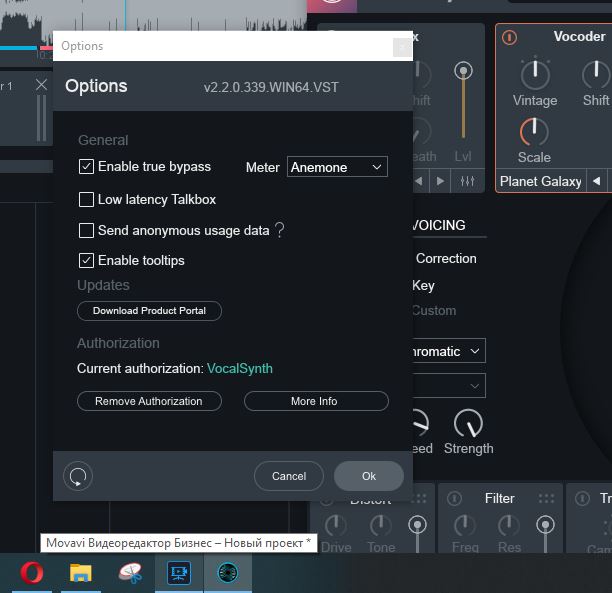612x593 pixels.
Task: Open the Meter dropdown showing Anemone
Action: (x=337, y=167)
